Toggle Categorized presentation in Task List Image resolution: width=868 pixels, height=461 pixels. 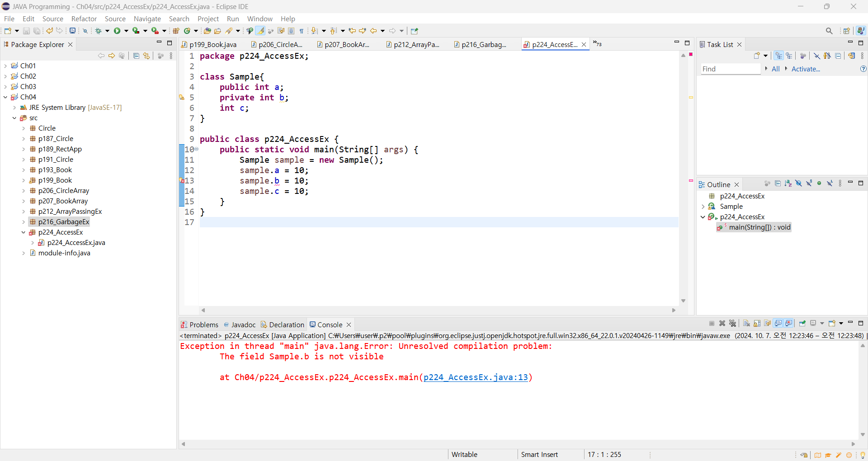click(x=778, y=56)
